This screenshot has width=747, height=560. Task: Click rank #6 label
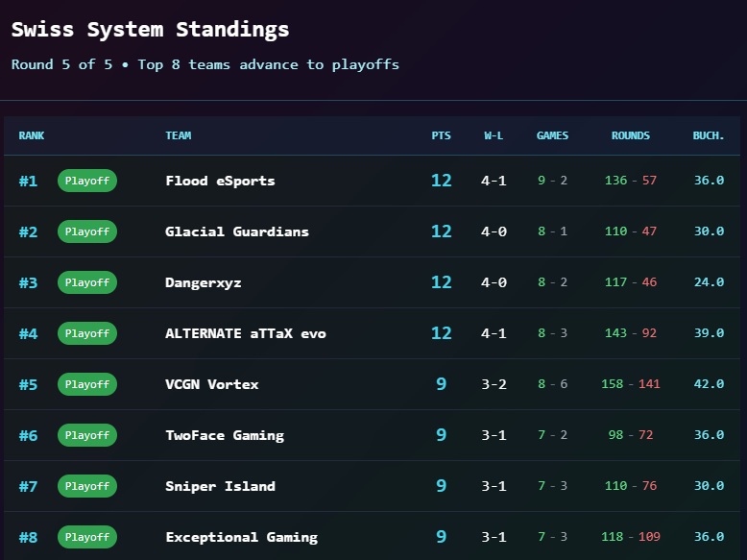point(28,435)
